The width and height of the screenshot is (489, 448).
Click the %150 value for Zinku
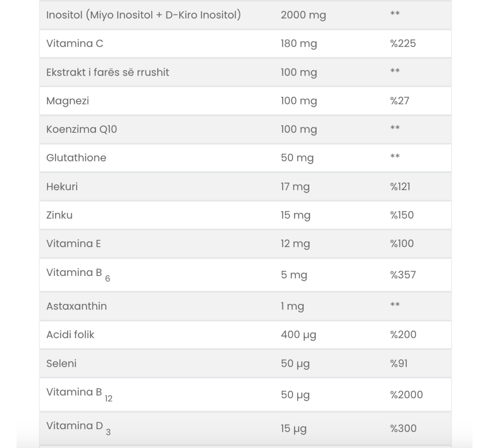pos(402,215)
